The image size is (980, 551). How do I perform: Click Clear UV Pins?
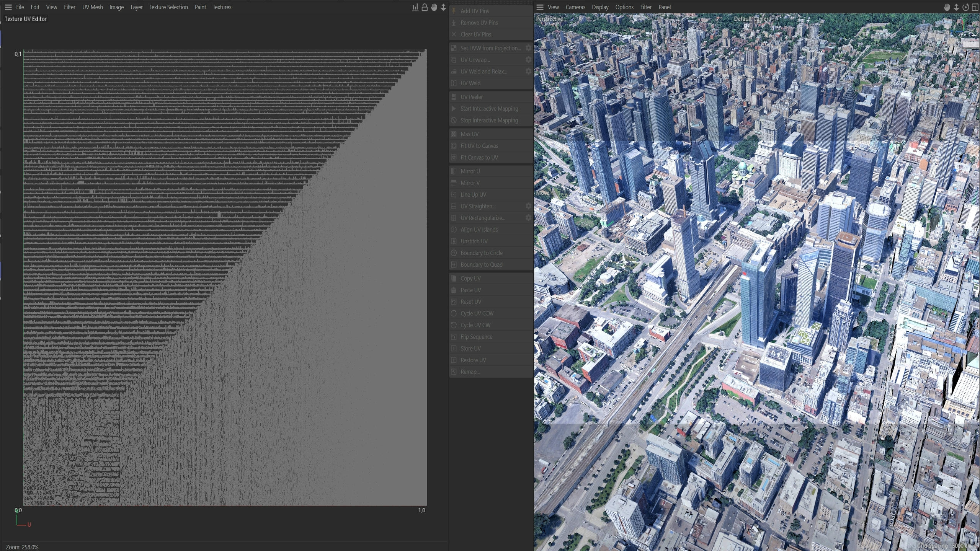pyautogui.click(x=491, y=34)
